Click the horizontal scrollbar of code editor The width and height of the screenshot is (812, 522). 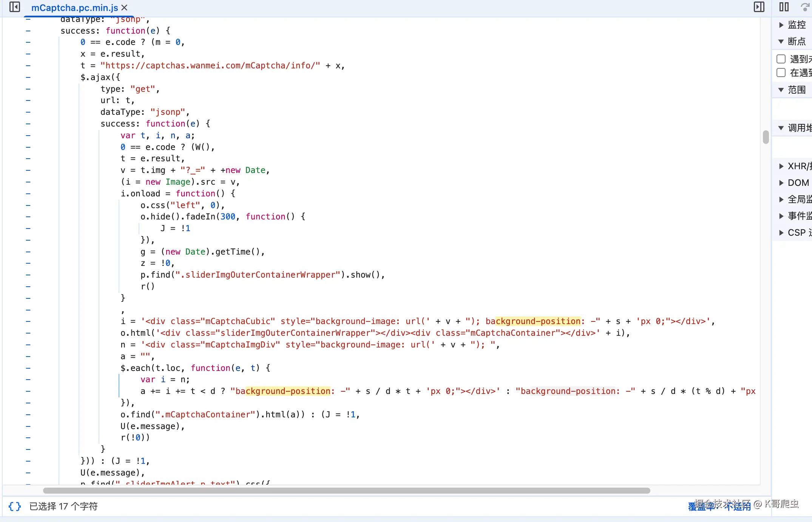(x=346, y=491)
